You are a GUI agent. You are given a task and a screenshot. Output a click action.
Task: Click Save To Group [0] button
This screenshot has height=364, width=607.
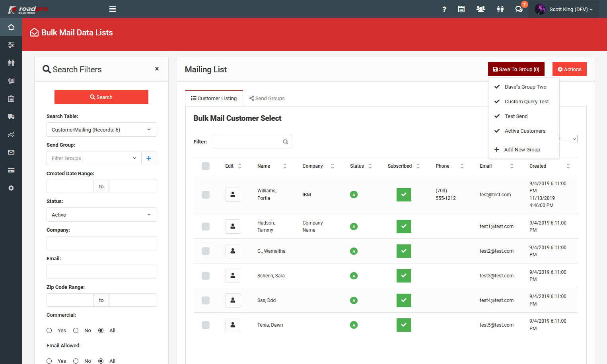(516, 69)
